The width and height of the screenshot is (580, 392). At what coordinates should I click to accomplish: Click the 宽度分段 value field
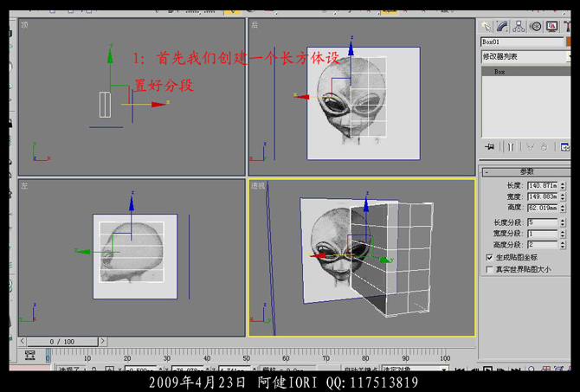542,234
